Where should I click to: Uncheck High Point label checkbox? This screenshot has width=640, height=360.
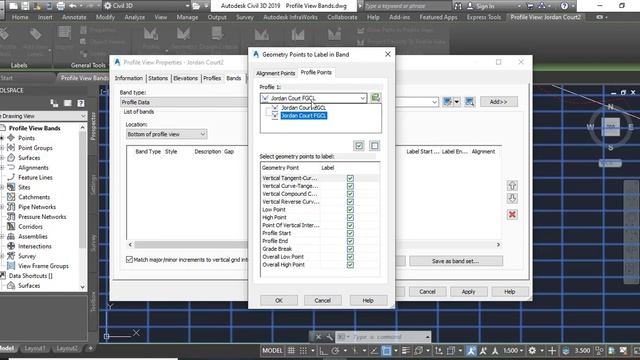pyautogui.click(x=350, y=218)
